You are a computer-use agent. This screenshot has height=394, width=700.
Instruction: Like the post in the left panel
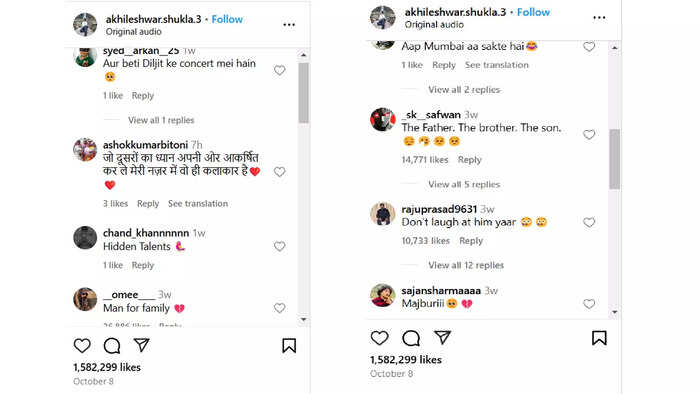[x=82, y=345]
